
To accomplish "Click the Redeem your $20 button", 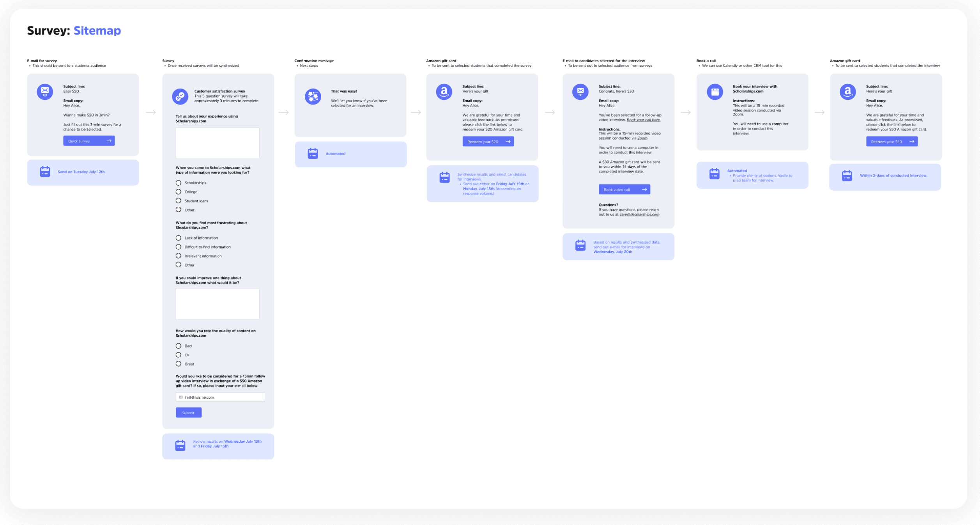I will pyautogui.click(x=488, y=142).
